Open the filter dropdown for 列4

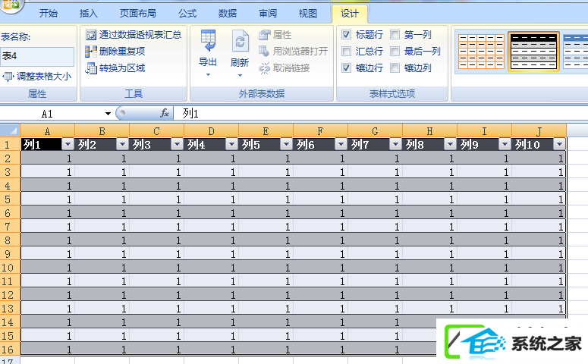click(231, 144)
